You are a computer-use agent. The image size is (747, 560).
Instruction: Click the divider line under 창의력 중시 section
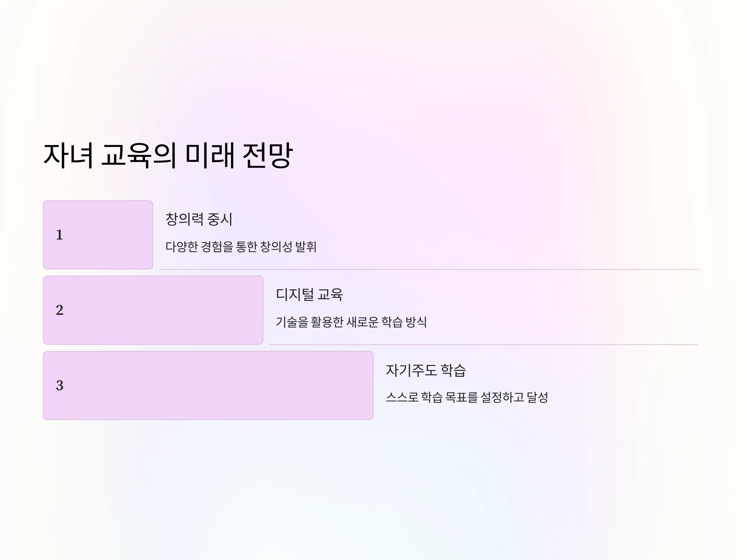pyautogui.click(x=429, y=269)
